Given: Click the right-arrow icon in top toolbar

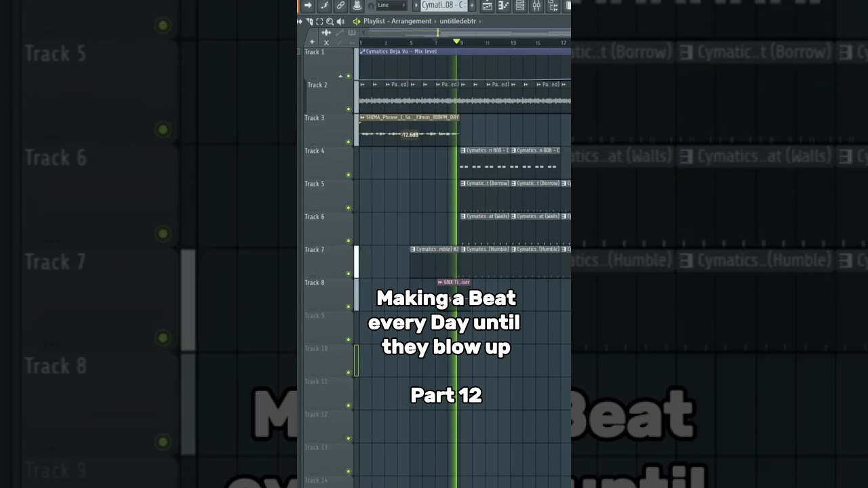Looking at the screenshot, I should (307, 5).
